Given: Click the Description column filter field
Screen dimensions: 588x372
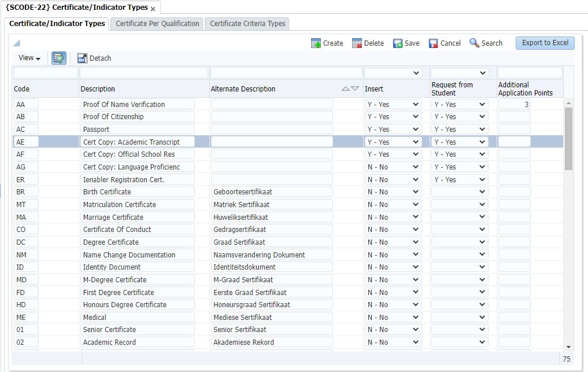Looking at the screenshot, I should coord(144,73).
